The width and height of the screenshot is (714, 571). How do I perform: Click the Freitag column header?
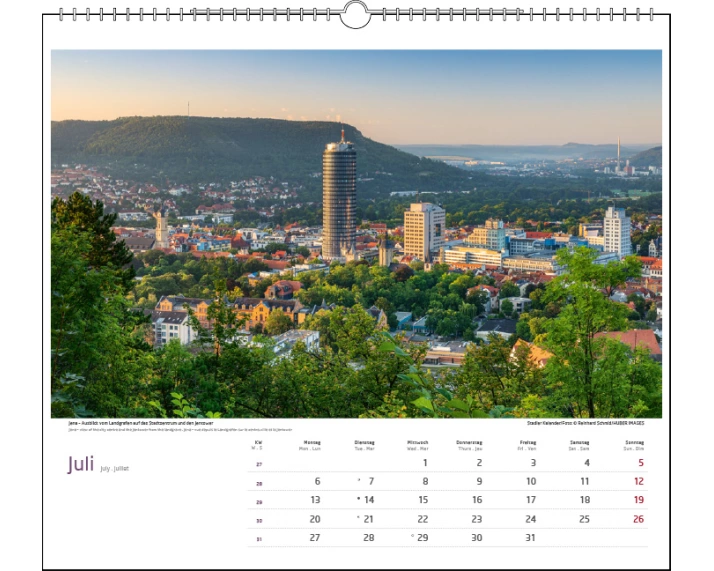point(527,444)
